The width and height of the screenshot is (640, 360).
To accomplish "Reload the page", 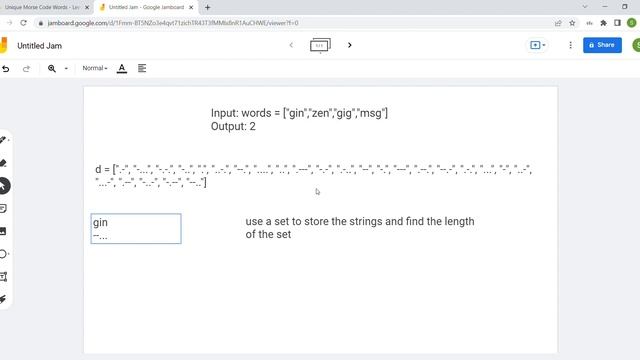I will click(23, 23).
